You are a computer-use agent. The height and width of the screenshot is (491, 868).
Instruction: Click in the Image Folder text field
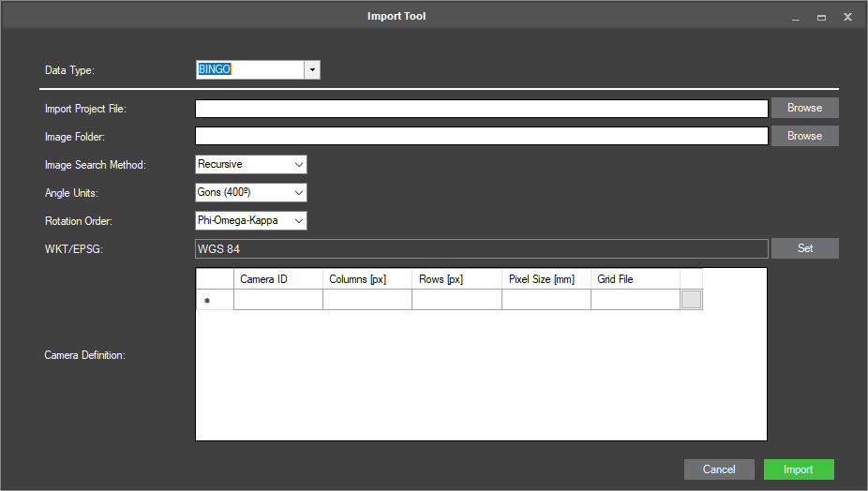(482, 137)
